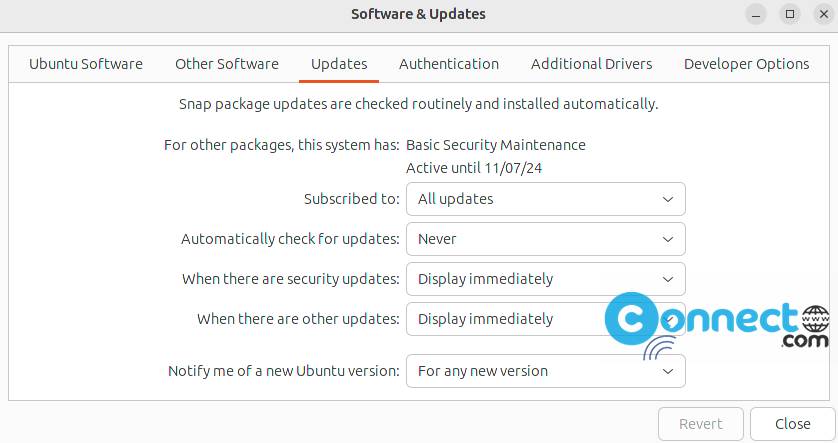Click chevron arrow of Never combo box
This screenshot has width=838, height=443.
(x=668, y=239)
